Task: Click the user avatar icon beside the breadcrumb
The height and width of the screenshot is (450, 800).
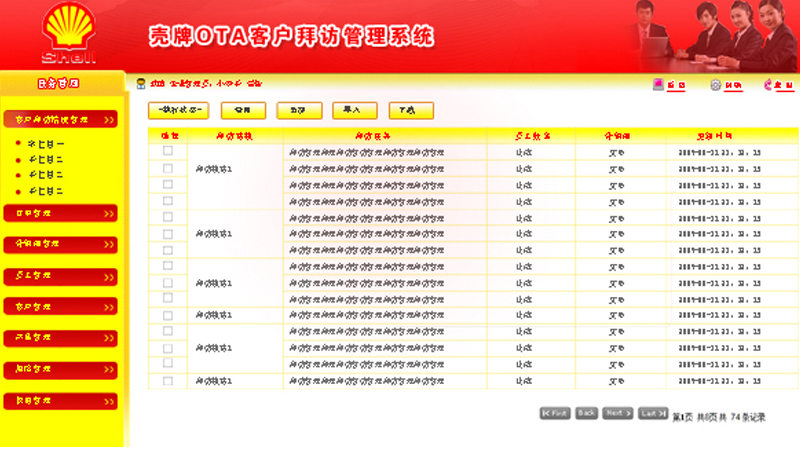Action: (141, 84)
